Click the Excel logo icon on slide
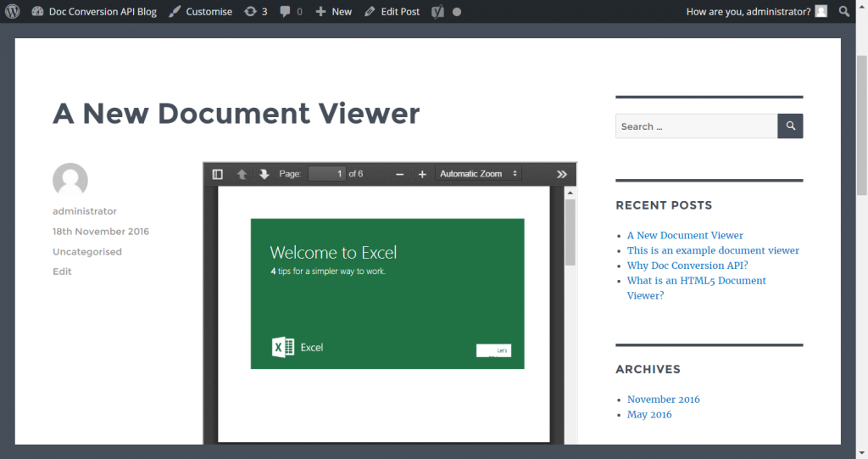 pyautogui.click(x=283, y=347)
